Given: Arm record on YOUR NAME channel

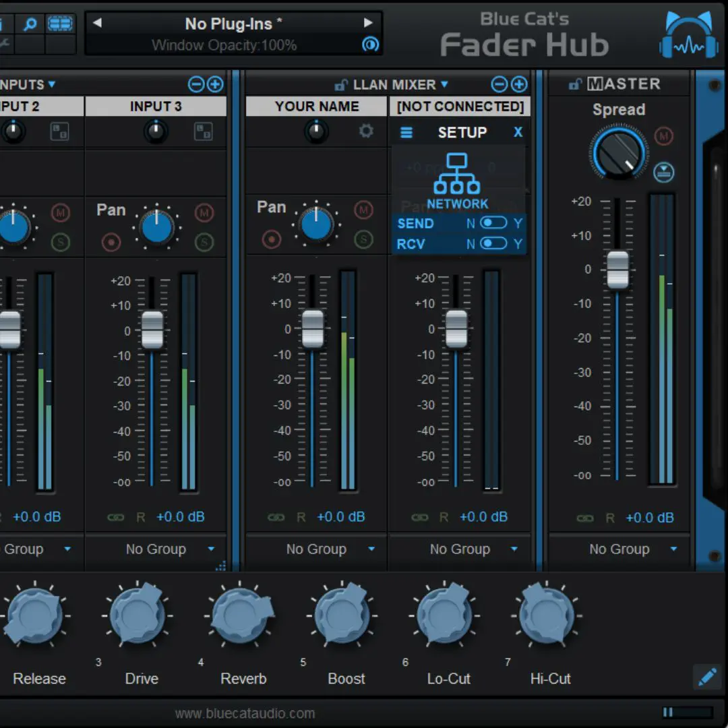Looking at the screenshot, I should click(x=272, y=239).
